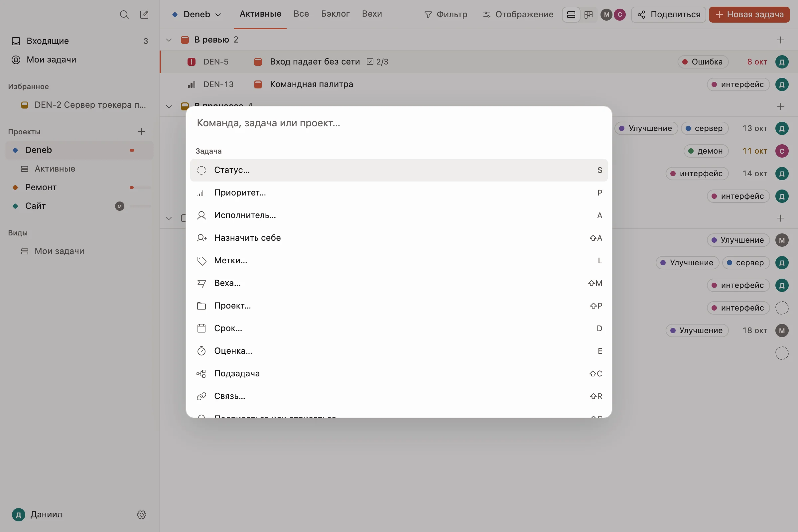Collapse the В процессе group chevron
Viewport: 798px width, 532px height.
click(x=169, y=106)
